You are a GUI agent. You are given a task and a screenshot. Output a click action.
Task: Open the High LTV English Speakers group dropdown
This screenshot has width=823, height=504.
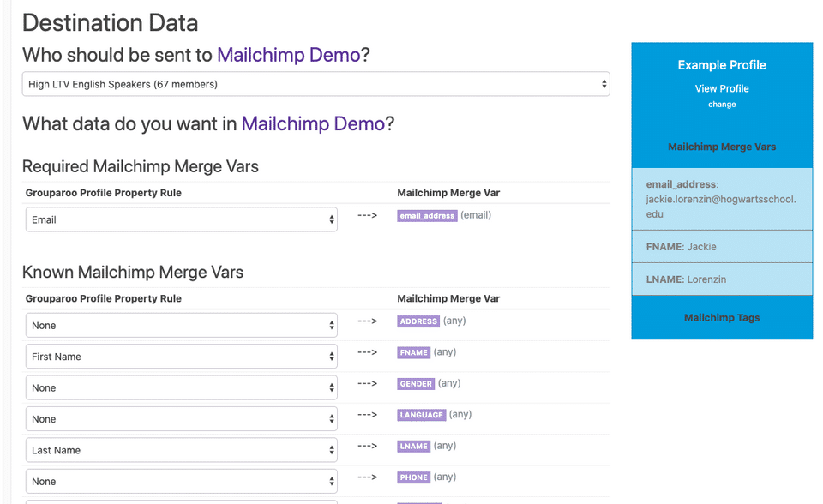pos(315,84)
